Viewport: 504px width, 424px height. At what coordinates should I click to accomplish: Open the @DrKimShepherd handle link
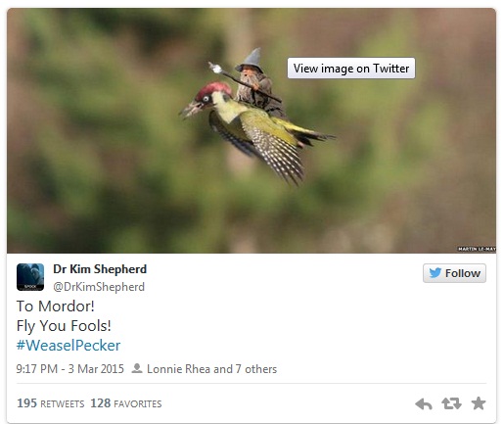coord(99,287)
